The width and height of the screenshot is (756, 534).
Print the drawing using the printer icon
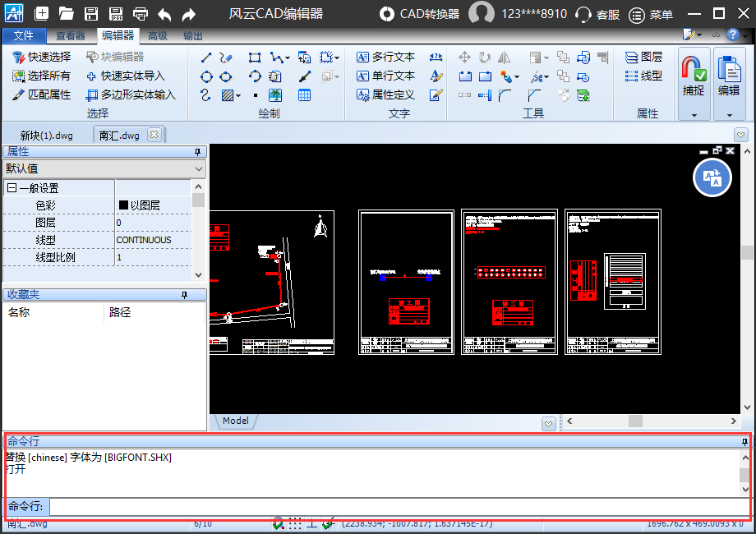[x=141, y=14]
